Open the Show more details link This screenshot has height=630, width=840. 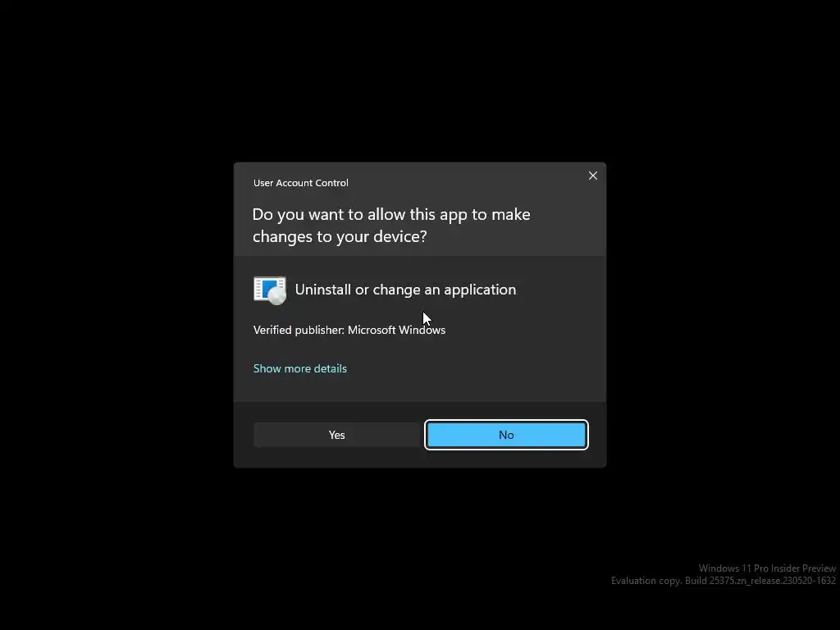tap(300, 368)
